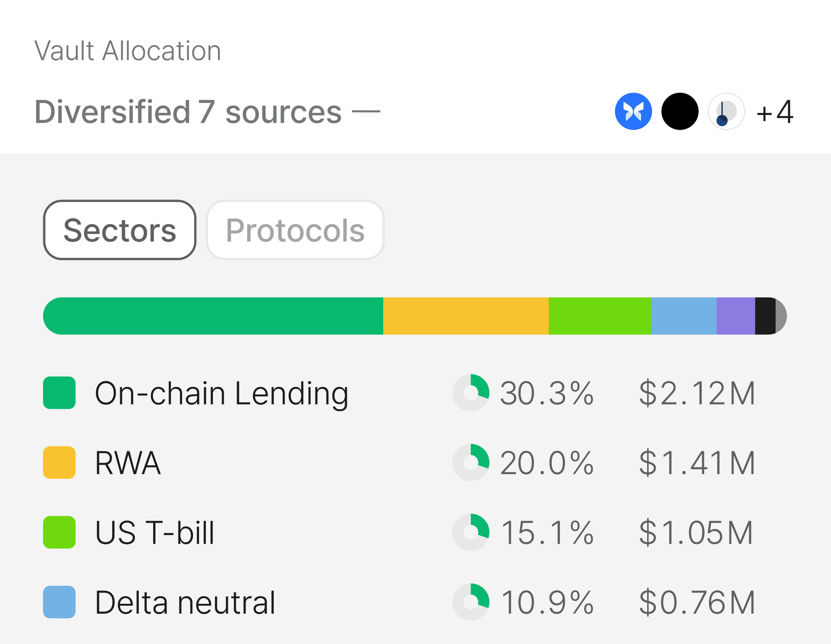Click the blue butterfly protocol icon
Viewport: 831px width, 644px height.
(633, 112)
